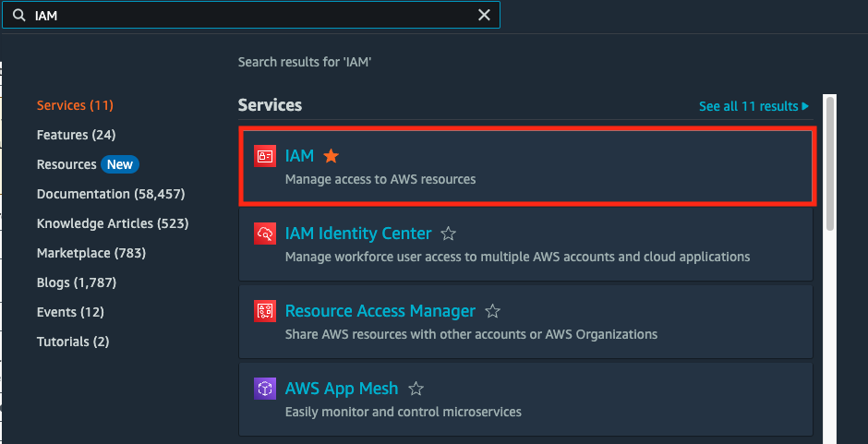868x444 pixels.
Task: Favorite Resource Access Manager with star
Action: click(492, 311)
